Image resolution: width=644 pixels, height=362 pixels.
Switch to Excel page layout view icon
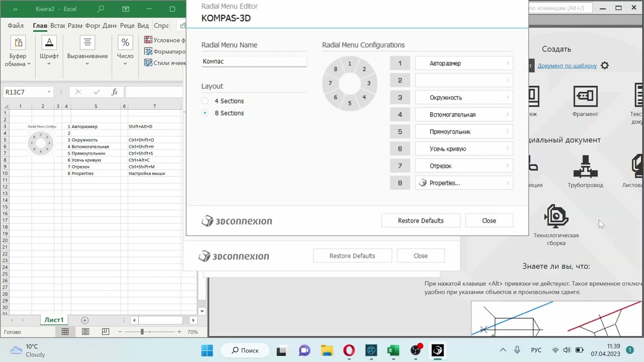point(86,332)
